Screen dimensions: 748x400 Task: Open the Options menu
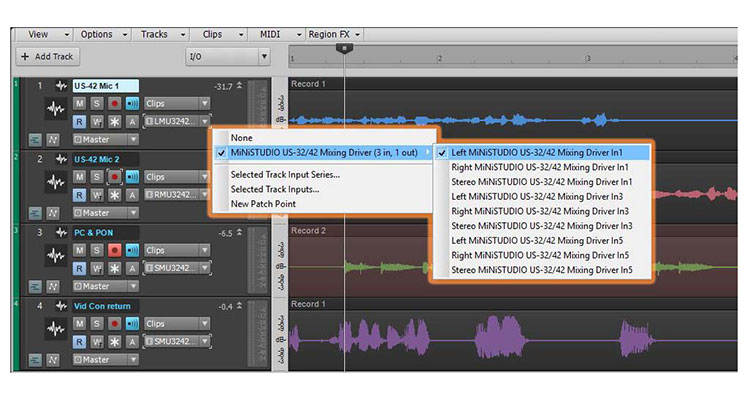click(x=102, y=34)
